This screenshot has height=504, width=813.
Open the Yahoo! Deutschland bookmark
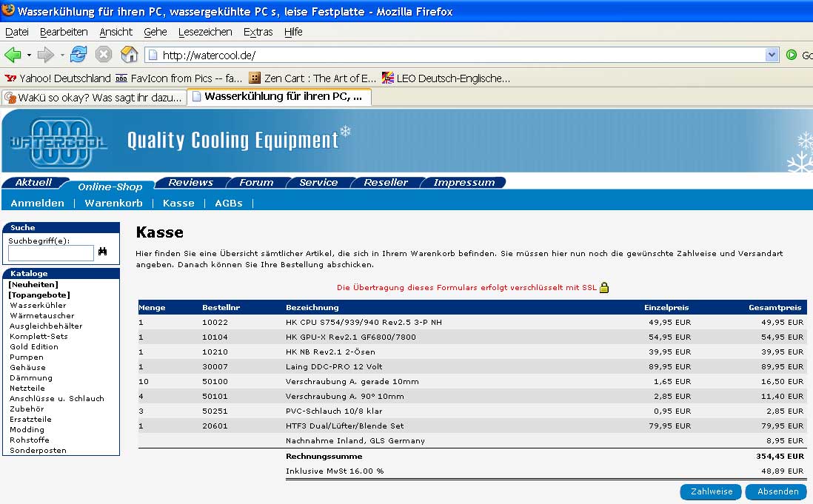(x=58, y=78)
